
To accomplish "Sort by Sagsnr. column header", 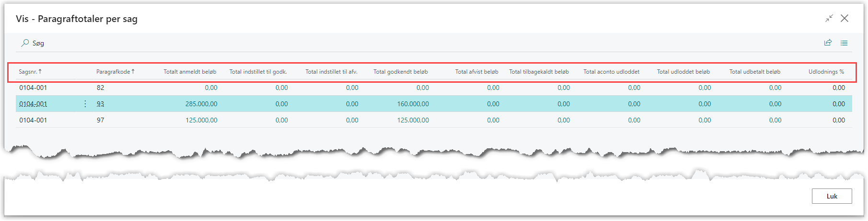I will click(x=30, y=72).
